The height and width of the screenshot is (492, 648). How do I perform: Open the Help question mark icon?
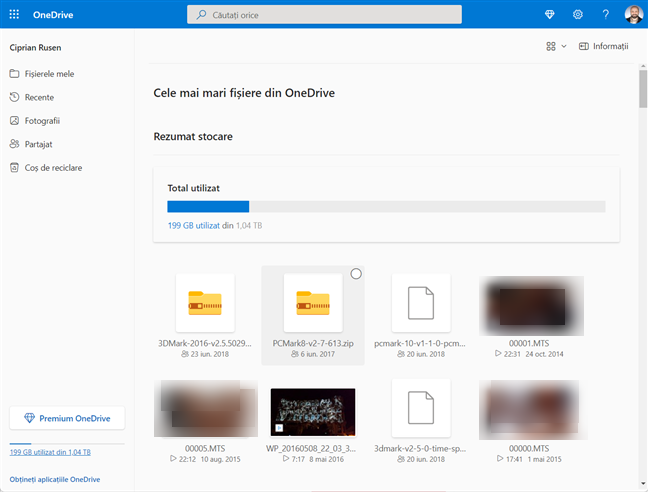point(605,14)
